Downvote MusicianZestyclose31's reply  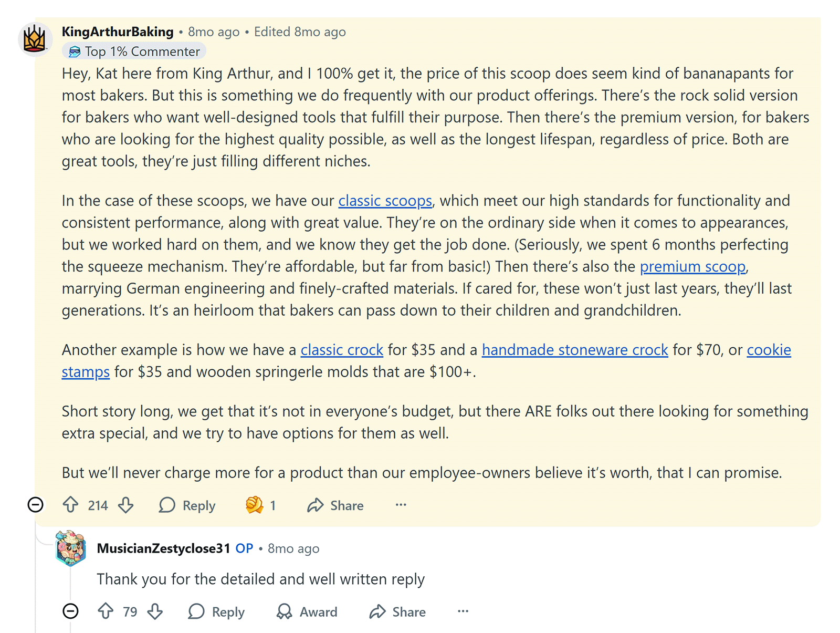(x=155, y=611)
